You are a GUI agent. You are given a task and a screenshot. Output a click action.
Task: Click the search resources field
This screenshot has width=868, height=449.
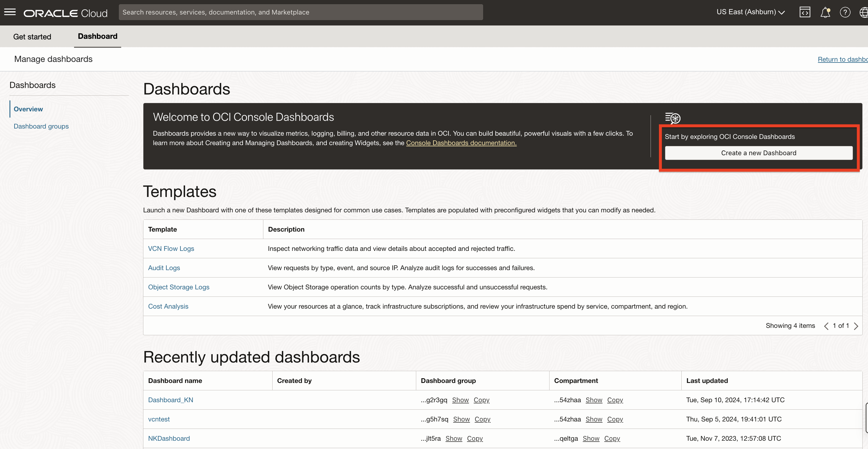click(301, 12)
